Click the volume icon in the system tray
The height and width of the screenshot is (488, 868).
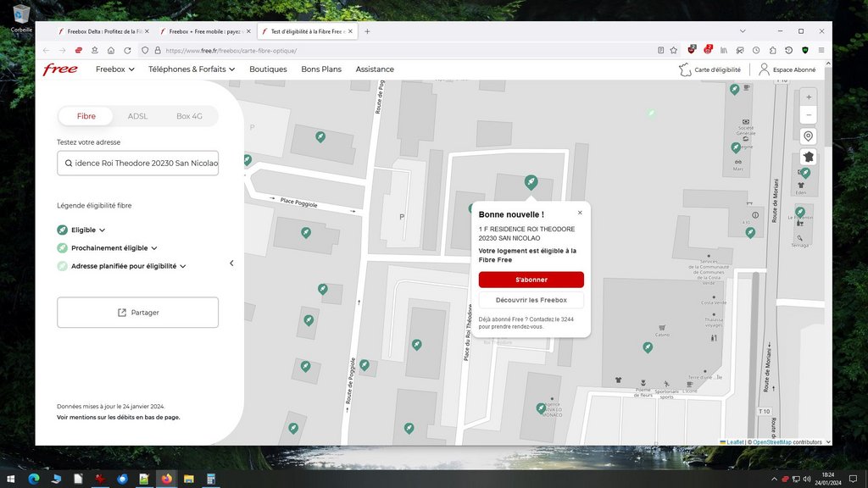pos(807,480)
